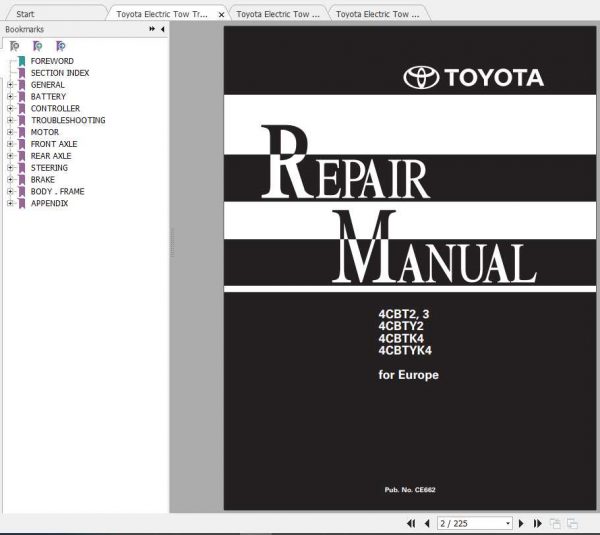Open the GENERAL bookmark
Viewport: 600px width, 535px height.
pos(47,85)
